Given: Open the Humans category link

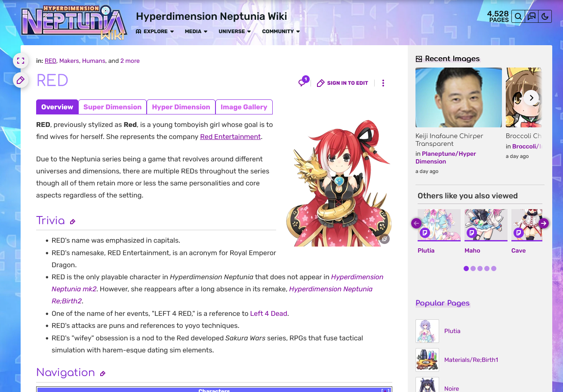Looking at the screenshot, I should coord(94,61).
